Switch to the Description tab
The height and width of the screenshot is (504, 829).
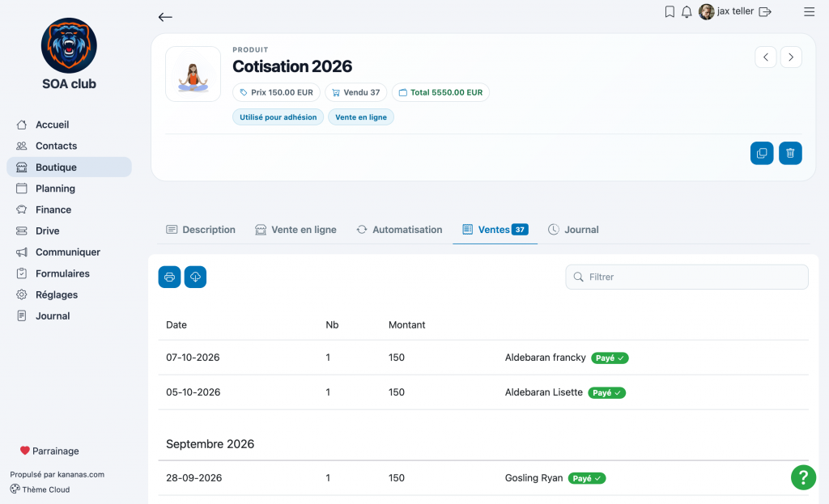[x=201, y=230]
